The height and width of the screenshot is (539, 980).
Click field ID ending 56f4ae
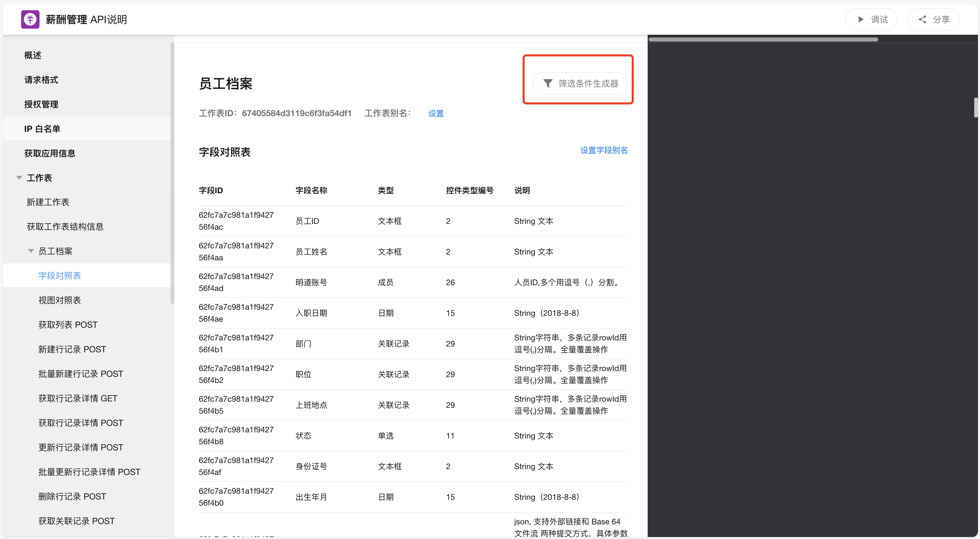tap(236, 313)
